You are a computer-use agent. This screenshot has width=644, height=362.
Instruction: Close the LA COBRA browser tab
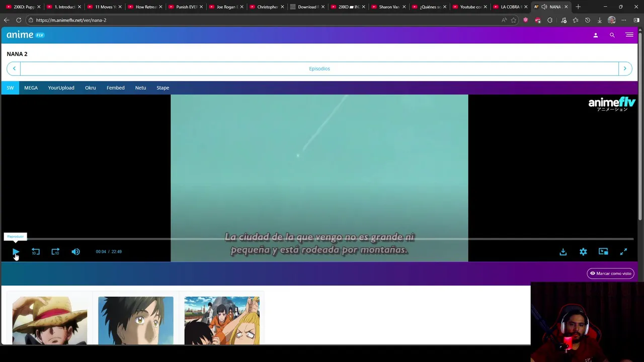pyautogui.click(x=526, y=7)
